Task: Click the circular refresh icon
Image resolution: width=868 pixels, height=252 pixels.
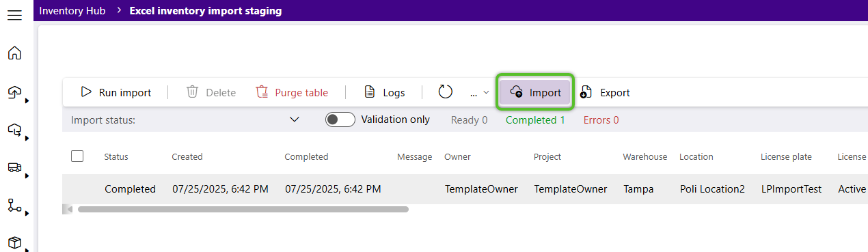Action: pyautogui.click(x=446, y=92)
